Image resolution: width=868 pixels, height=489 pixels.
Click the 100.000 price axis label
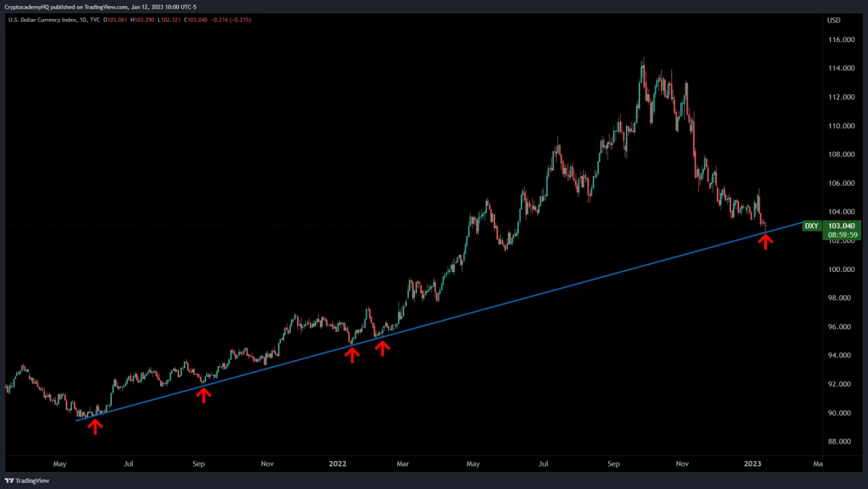[x=841, y=269]
